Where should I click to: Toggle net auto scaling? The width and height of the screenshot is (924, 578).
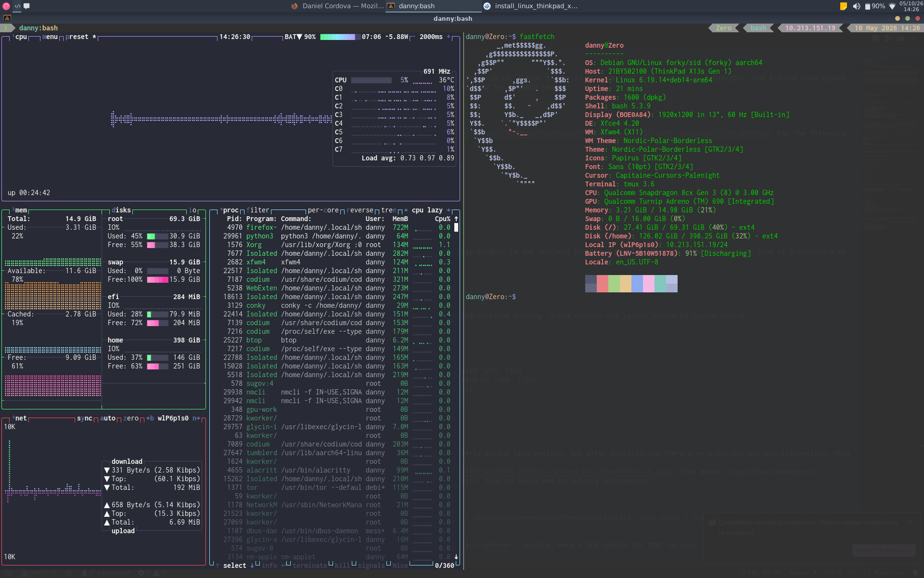(x=108, y=418)
